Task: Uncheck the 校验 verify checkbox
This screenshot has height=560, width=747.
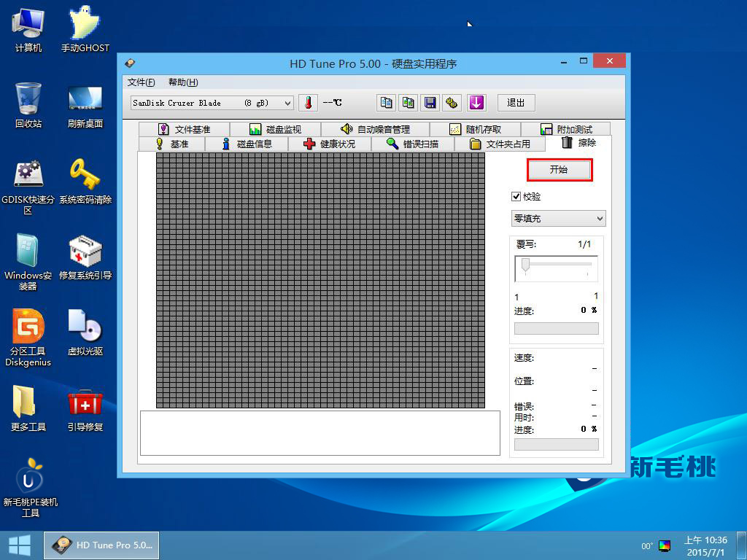Action: pyautogui.click(x=516, y=197)
